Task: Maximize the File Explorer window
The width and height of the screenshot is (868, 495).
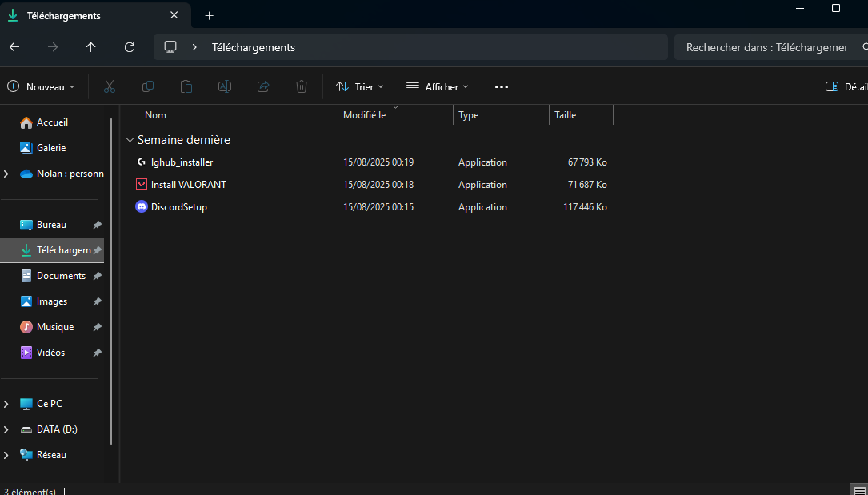Action: coord(836,8)
